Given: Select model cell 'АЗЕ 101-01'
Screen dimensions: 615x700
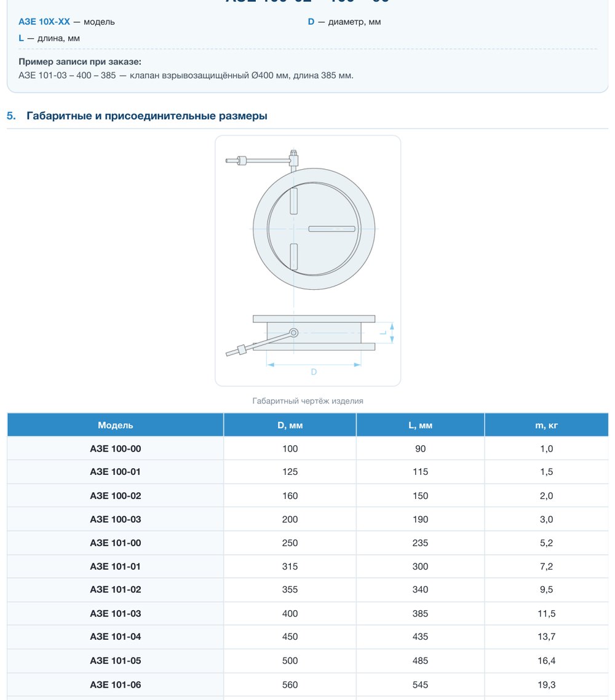Looking at the screenshot, I should [x=116, y=567].
